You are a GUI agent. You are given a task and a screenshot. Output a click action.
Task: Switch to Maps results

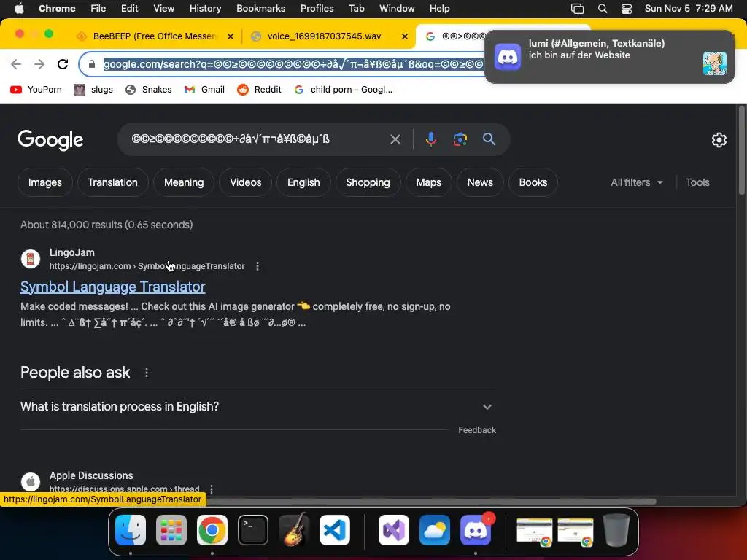click(x=428, y=182)
